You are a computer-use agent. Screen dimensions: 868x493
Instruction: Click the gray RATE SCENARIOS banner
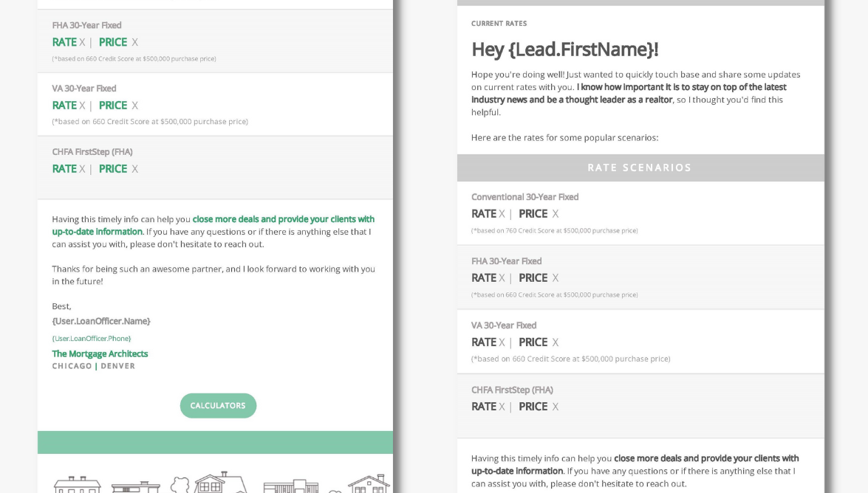[x=640, y=168]
